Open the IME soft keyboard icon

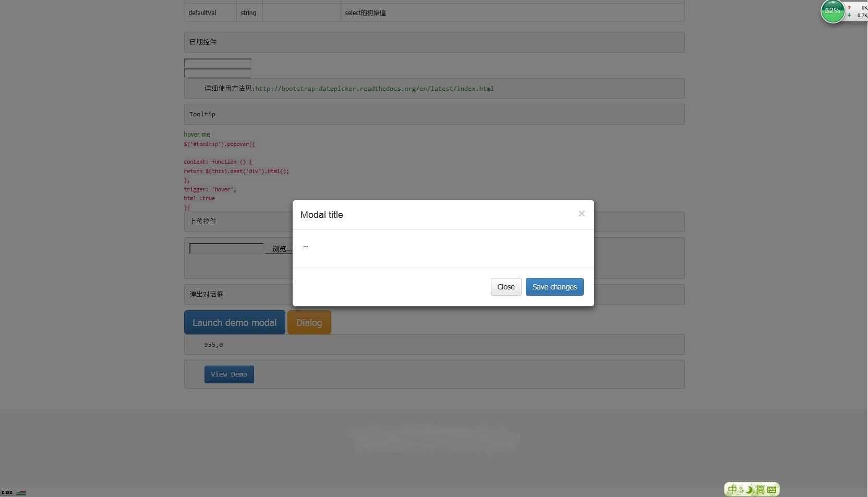[x=771, y=489]
